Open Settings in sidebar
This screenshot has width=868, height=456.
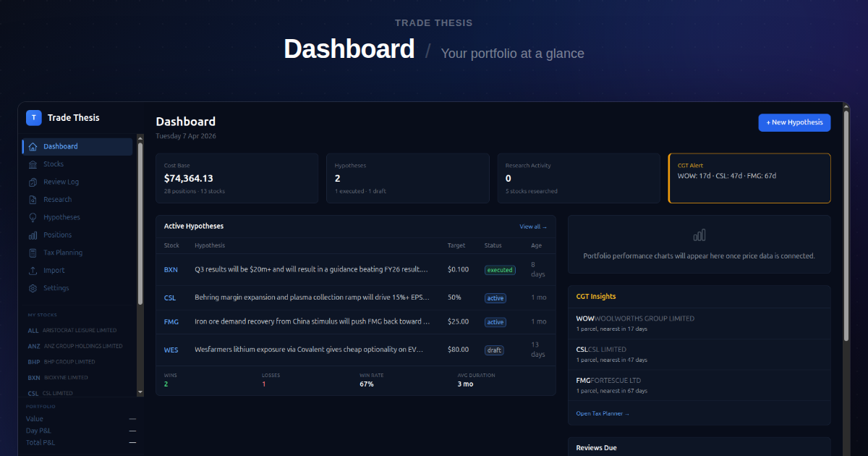pos(77,288)
